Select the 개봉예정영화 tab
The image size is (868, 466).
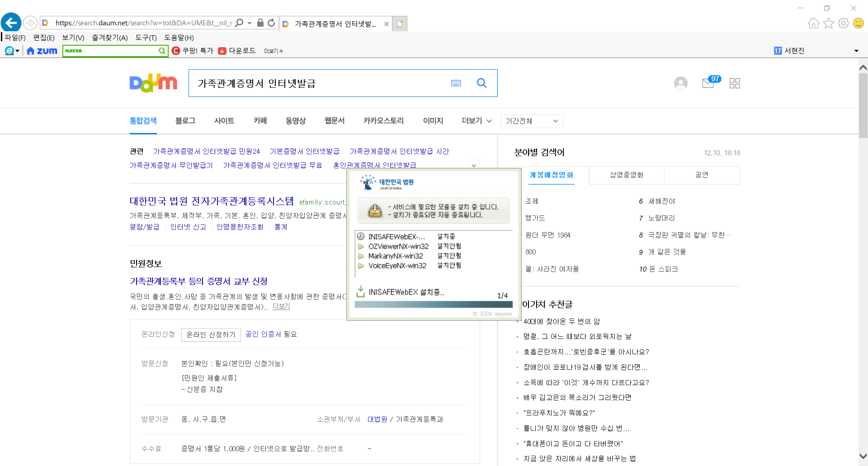pos(551,175)
